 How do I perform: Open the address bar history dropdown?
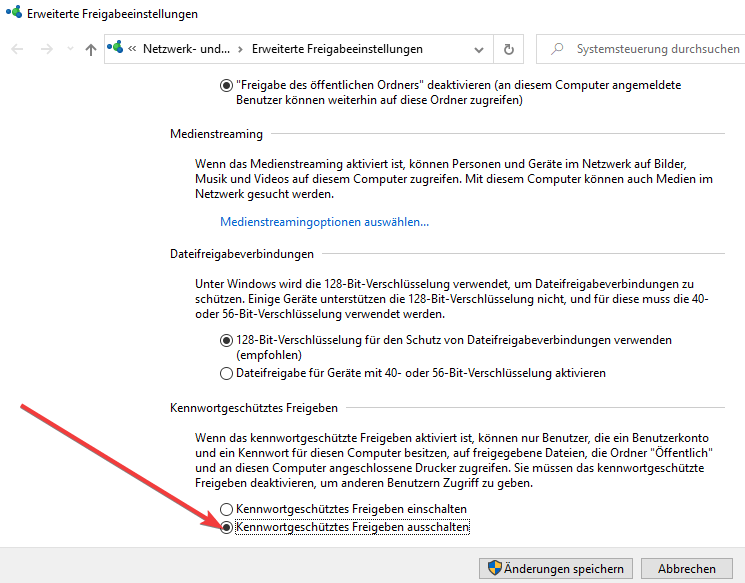479,49
